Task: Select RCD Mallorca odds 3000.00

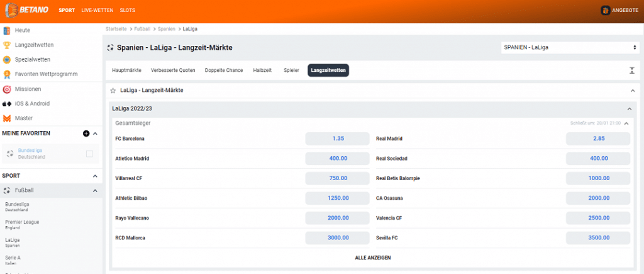Action: [338, 238]
